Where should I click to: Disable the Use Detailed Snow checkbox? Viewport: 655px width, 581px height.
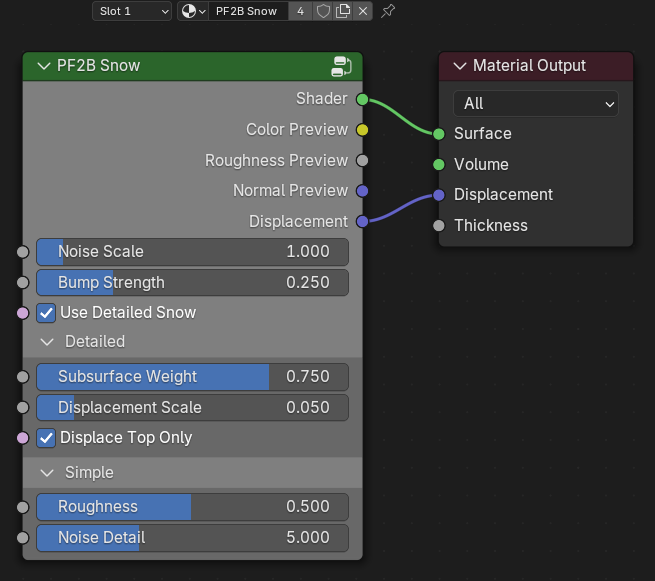(47, 313)
